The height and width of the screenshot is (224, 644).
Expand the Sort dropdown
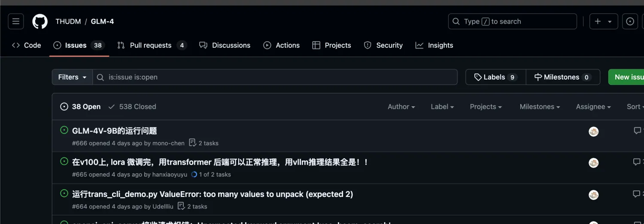click(x=635, y=107)
